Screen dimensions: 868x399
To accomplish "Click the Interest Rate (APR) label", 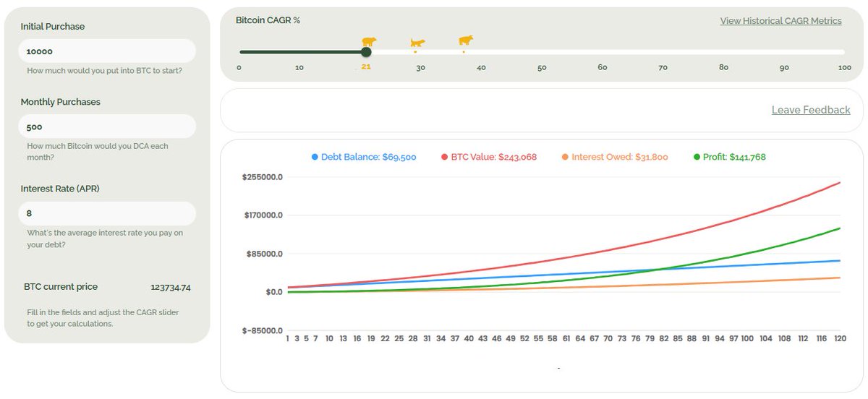I will pyautogui.click(x=59, y=189).
